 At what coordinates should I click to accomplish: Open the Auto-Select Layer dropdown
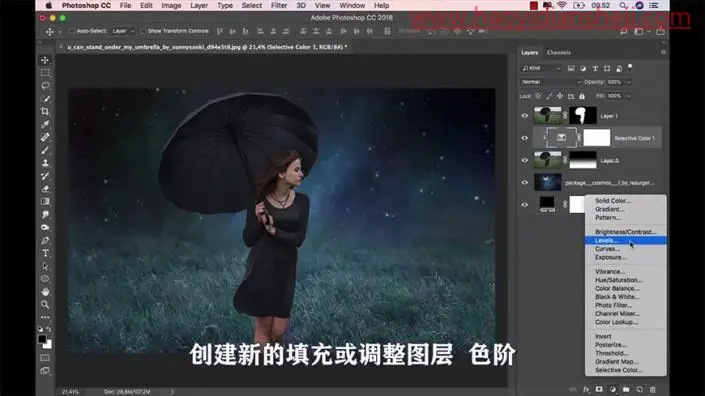pos(124,31)
